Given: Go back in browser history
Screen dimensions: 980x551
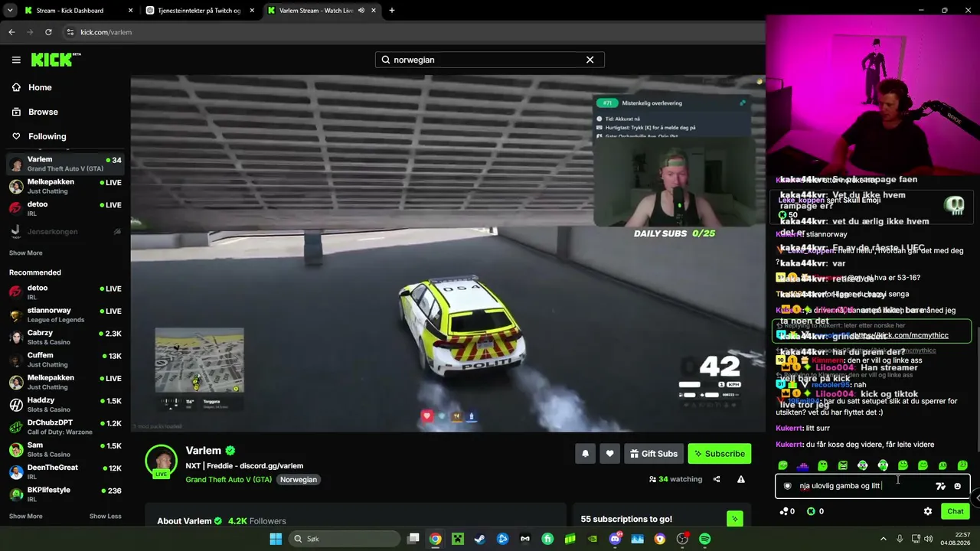Looking at the screenshot, I should (x=11, y=32).
